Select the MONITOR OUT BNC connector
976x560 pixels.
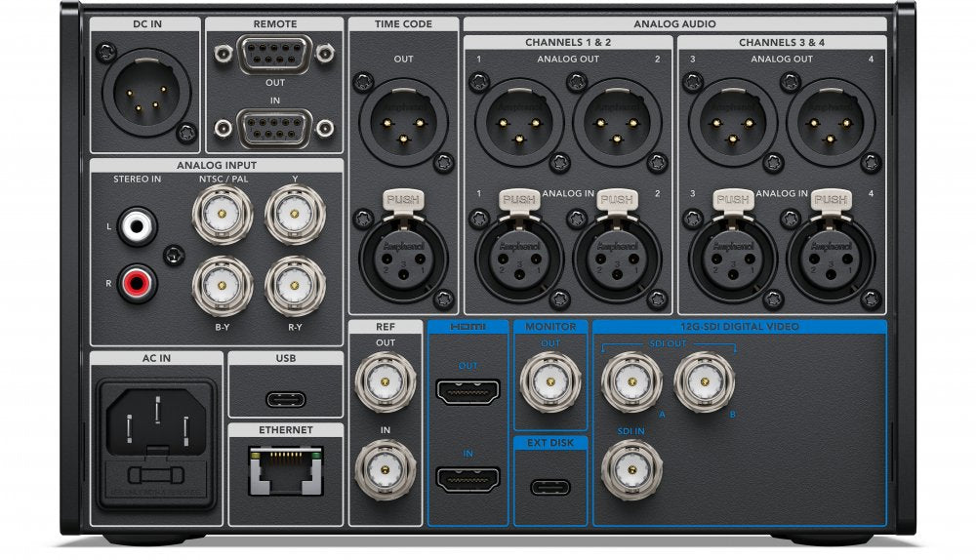[549, 381]
